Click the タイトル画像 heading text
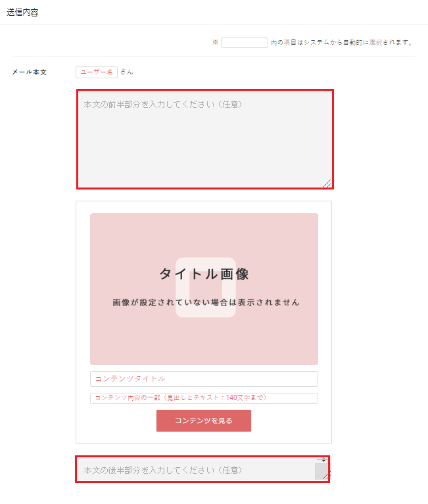This screenshot has height=504, width=428. 204,274
